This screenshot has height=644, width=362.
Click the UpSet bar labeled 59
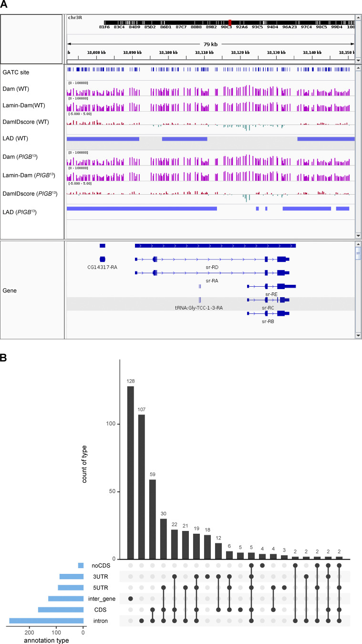pyautogui.click(x=152, y=519)
